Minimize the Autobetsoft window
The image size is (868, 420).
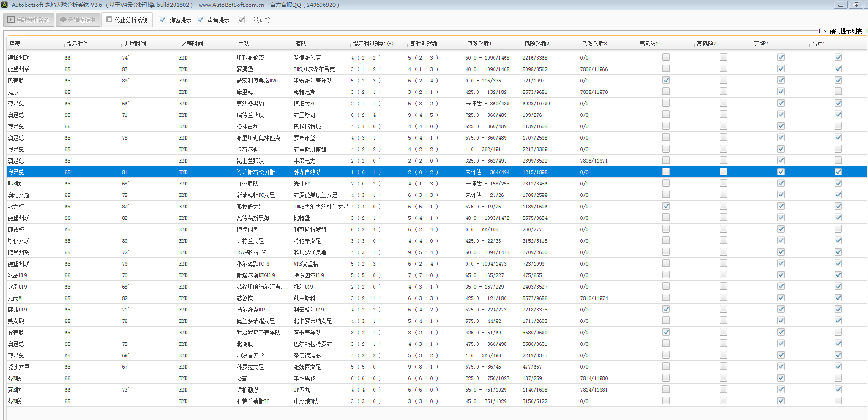tap(841, 5)
